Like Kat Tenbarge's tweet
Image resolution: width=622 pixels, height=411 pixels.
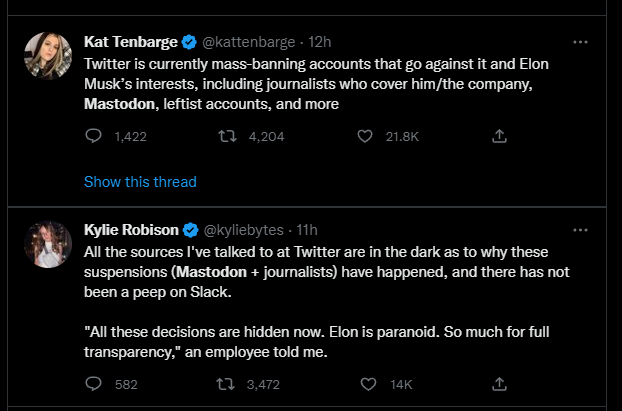[x=365, y=137]
